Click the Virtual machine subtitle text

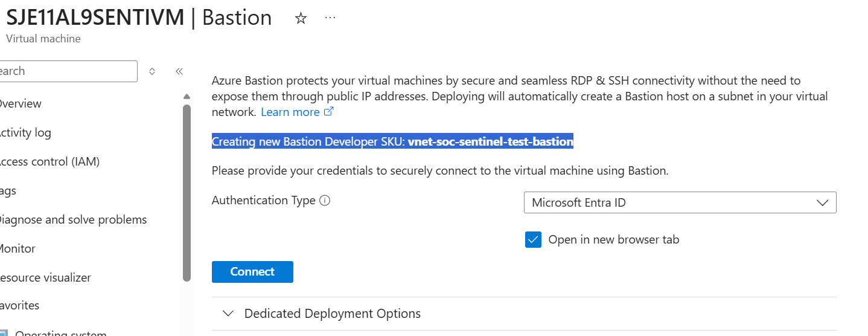43,39
